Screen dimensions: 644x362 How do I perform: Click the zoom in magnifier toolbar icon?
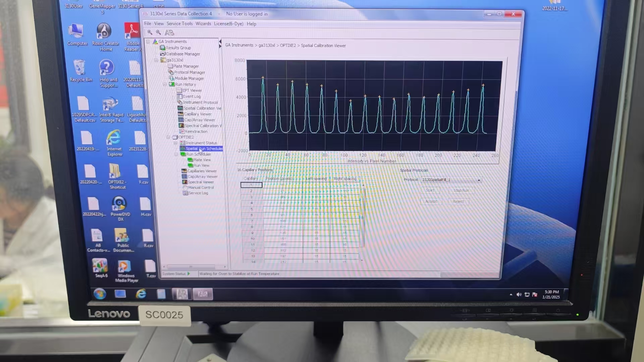coord(150,33)
